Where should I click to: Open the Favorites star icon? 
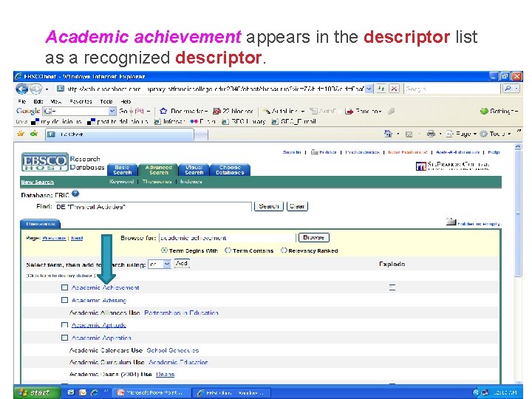(x=21, y=134)
